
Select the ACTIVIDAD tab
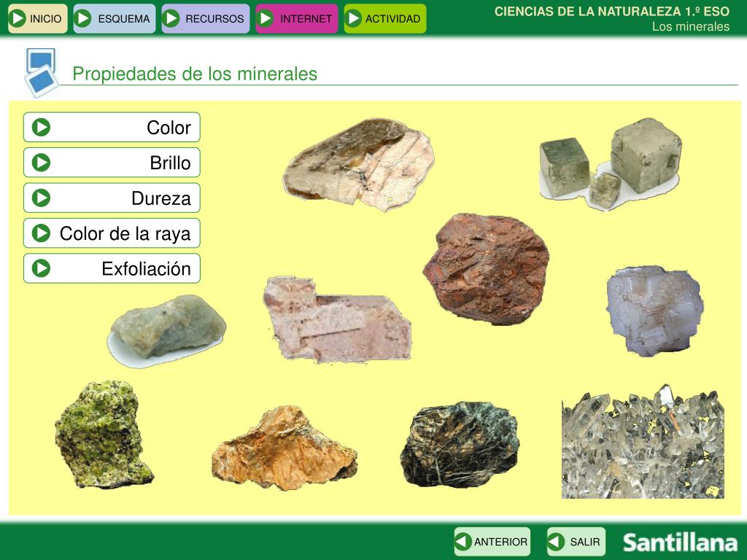point(385,18)
